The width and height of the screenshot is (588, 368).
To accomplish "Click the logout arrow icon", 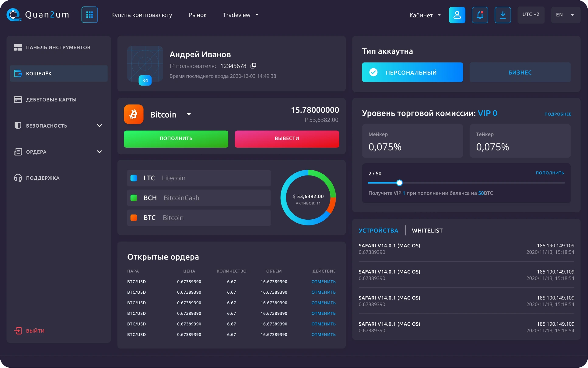I will tap(18, 331).
